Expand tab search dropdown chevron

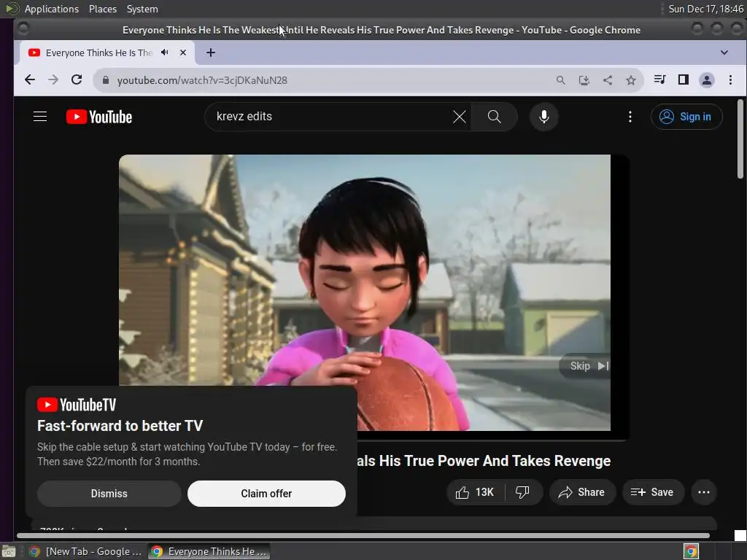pyautogui.click(x=724, y=52)
